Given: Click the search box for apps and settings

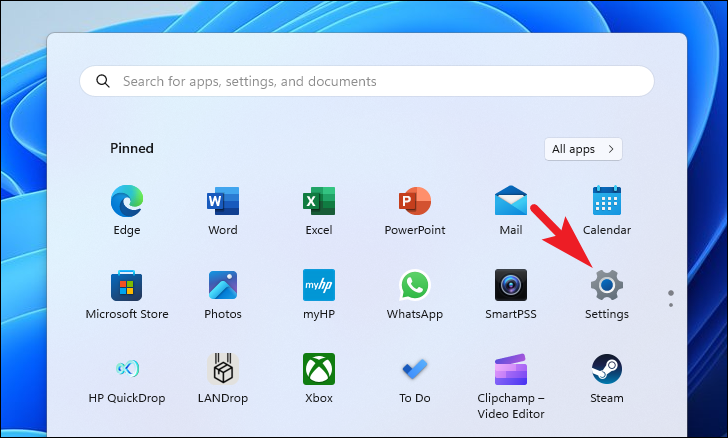Looking at the screenshot, I should [367, 81].
